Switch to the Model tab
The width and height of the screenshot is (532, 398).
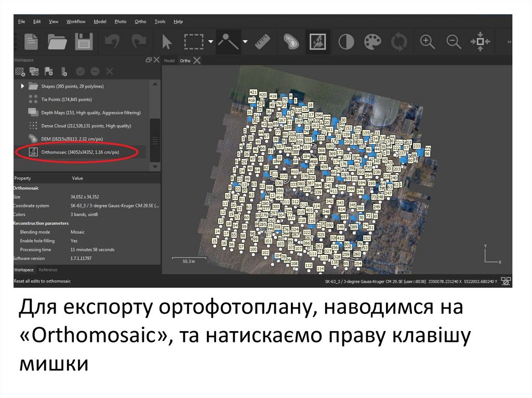coord(169,61)
